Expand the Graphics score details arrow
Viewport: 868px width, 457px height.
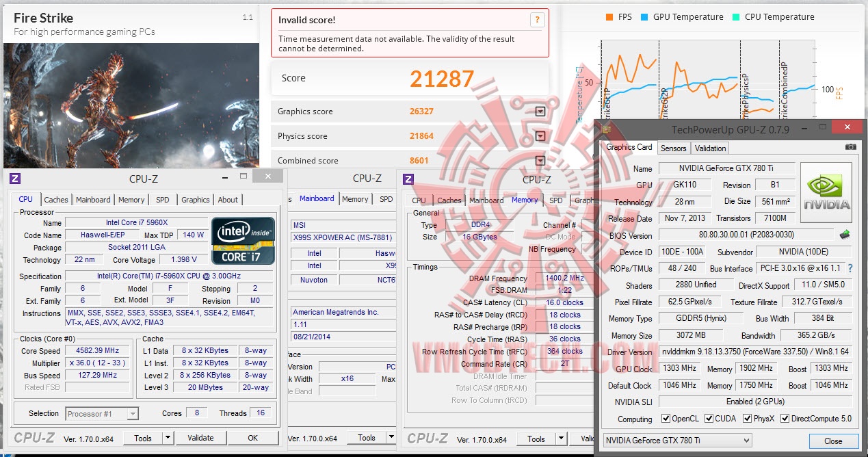[540, 112]
